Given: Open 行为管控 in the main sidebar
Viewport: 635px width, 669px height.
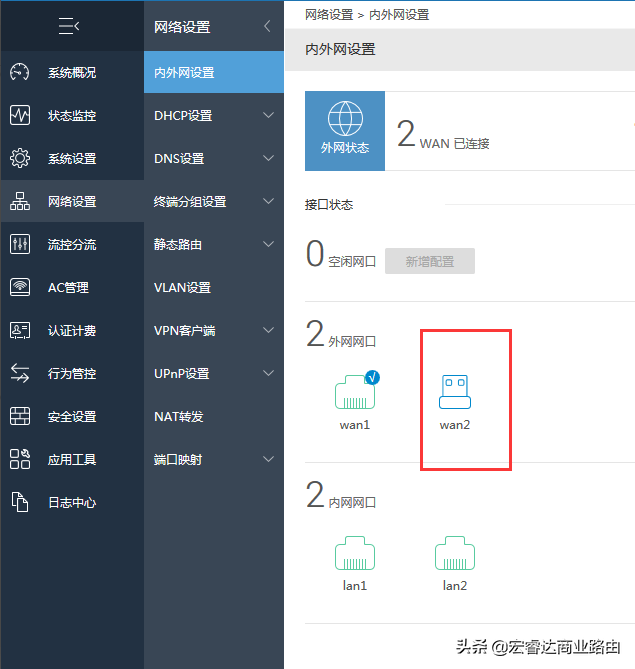Looking at the screenshot, I should tap(72, 374).
